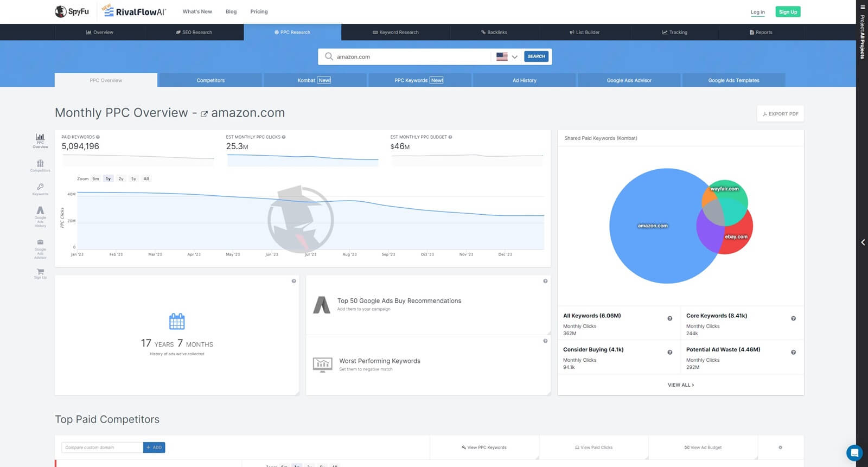Open the List Builder tab

(584, 32)
